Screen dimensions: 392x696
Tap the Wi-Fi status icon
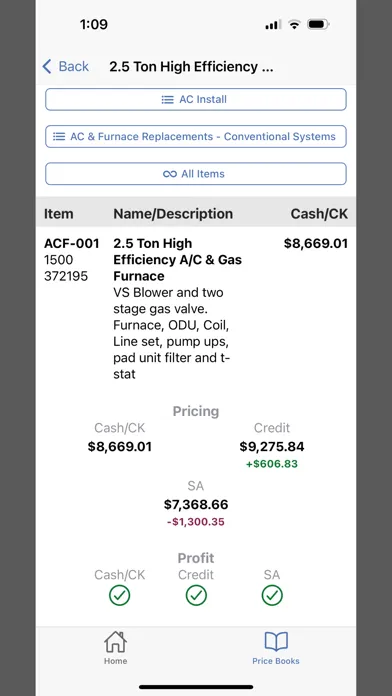294,24
